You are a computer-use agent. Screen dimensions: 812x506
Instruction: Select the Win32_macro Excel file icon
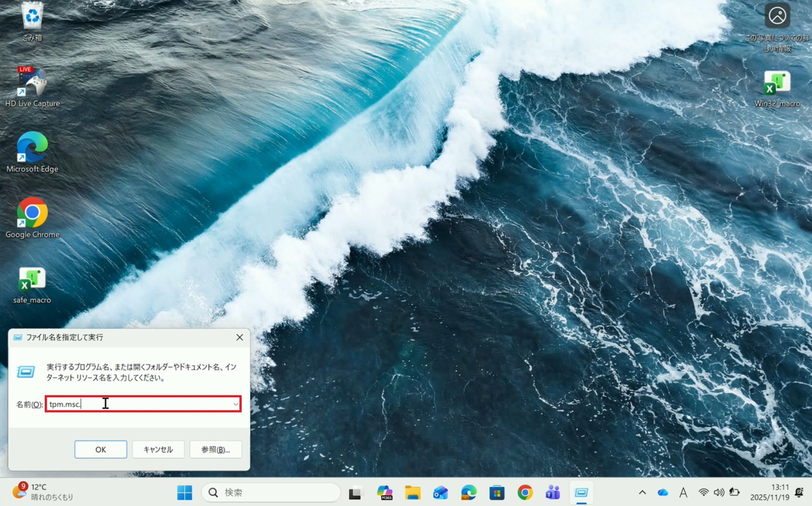[x=777, y=82]
